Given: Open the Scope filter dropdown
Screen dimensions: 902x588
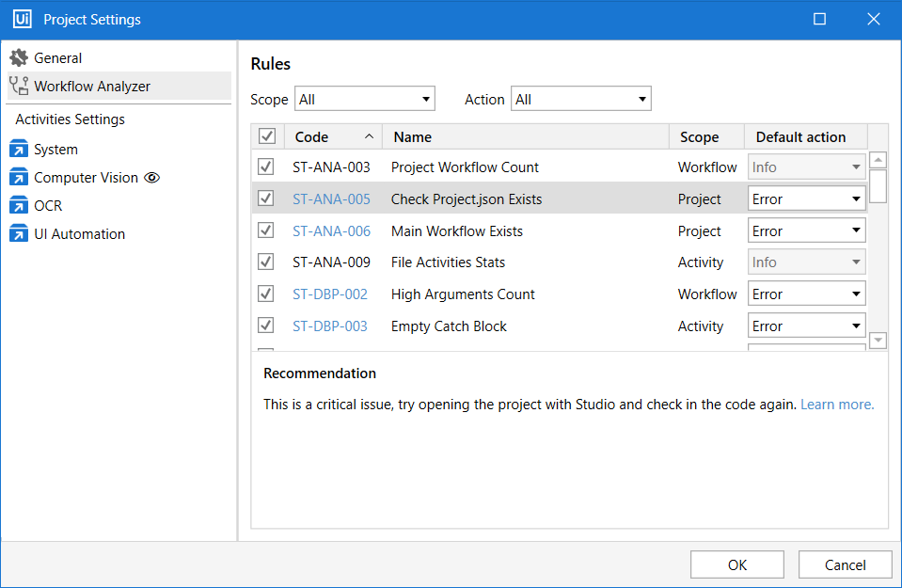Looking at the screenshot, I should [365, 99].
